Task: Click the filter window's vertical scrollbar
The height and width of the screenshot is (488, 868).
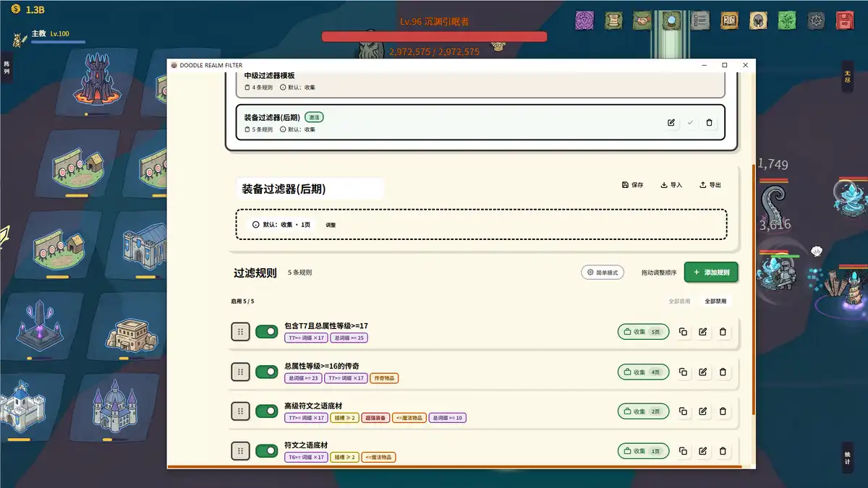Action: [x=753, y=289]
